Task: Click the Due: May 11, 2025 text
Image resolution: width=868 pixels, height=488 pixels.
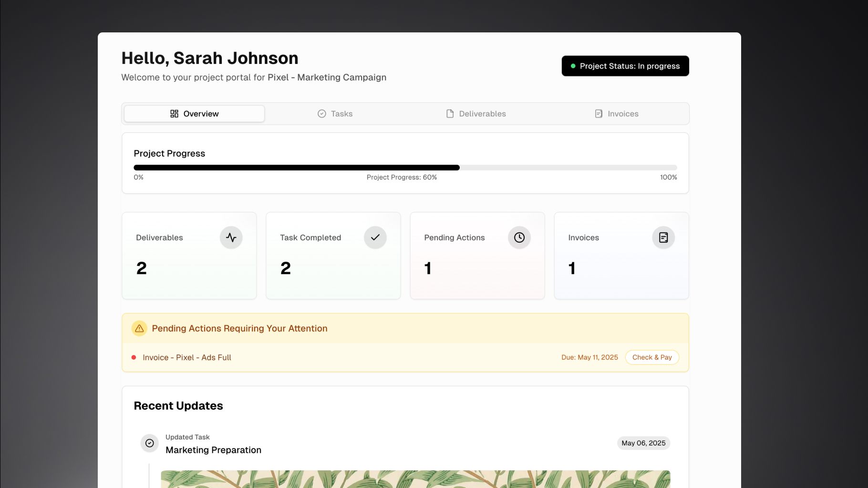Action: (x=589, y=357)
